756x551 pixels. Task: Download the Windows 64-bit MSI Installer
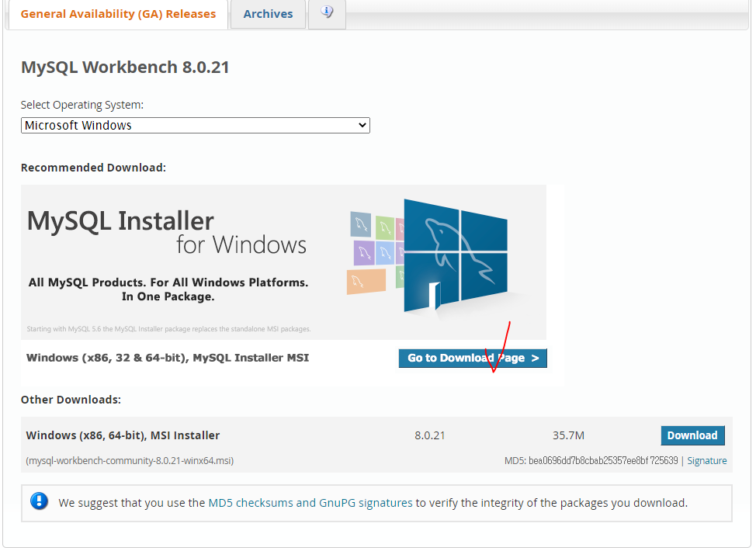[x=692, y=435]
